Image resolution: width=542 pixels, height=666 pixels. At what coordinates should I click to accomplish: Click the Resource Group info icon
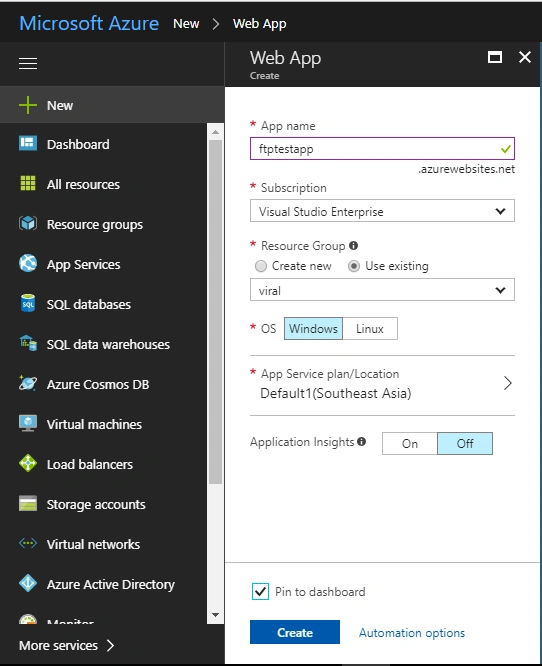pyautogui.click(x=353, y=246)
